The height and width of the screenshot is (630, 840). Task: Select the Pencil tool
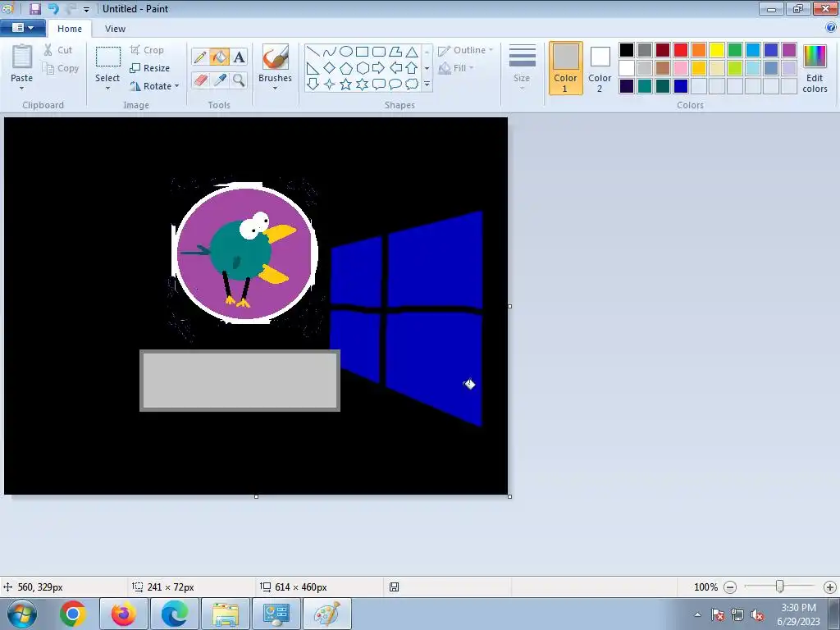(x=200, y=57)
